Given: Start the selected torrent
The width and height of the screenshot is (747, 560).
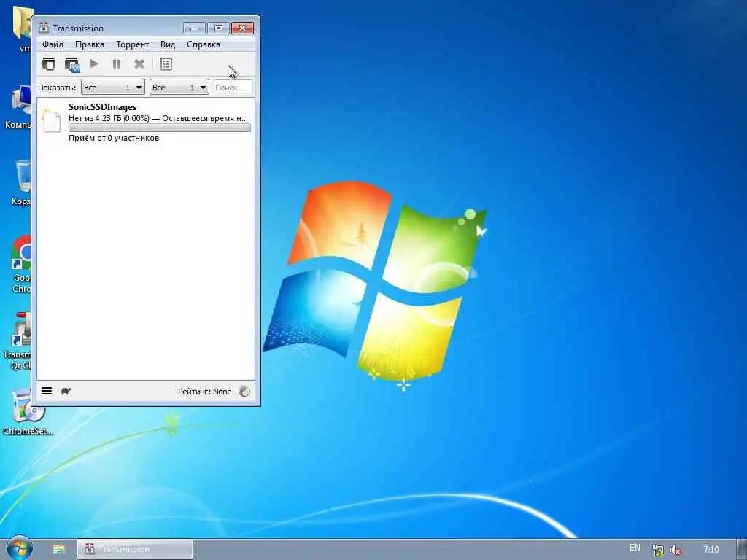Looking at the screenshot, I should tap(94, 64).
